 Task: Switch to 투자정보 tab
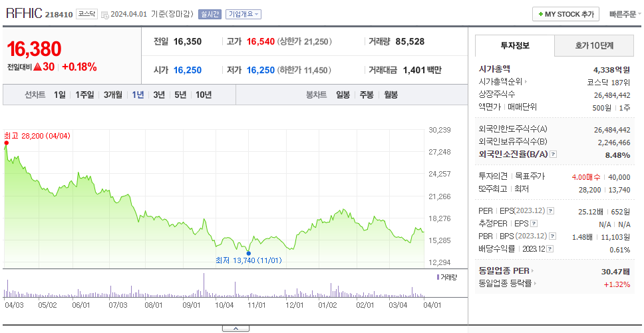515,46
